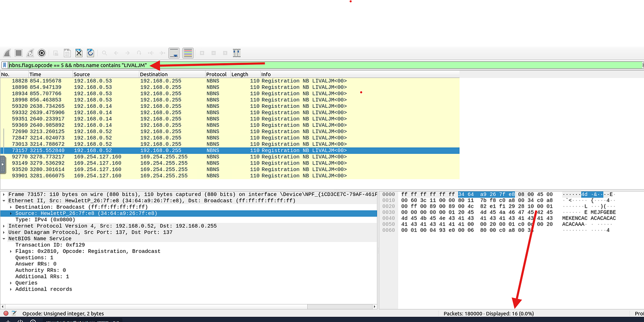Expand Source: HewlettP_26:7f:e8 node

point(11,213)
